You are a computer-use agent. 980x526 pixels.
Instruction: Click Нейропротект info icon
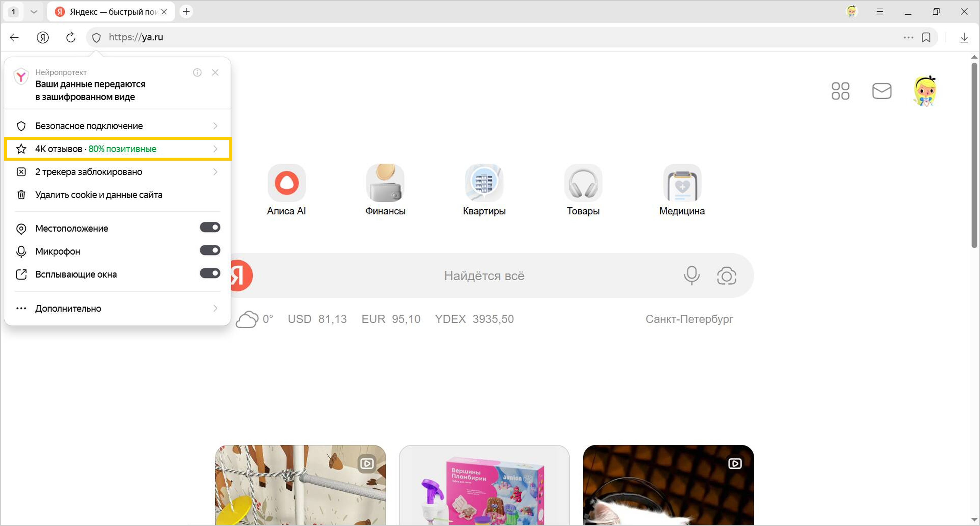197,72
